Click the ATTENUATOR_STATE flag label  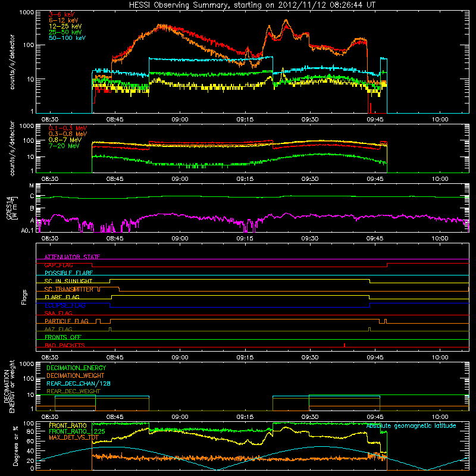72,257
